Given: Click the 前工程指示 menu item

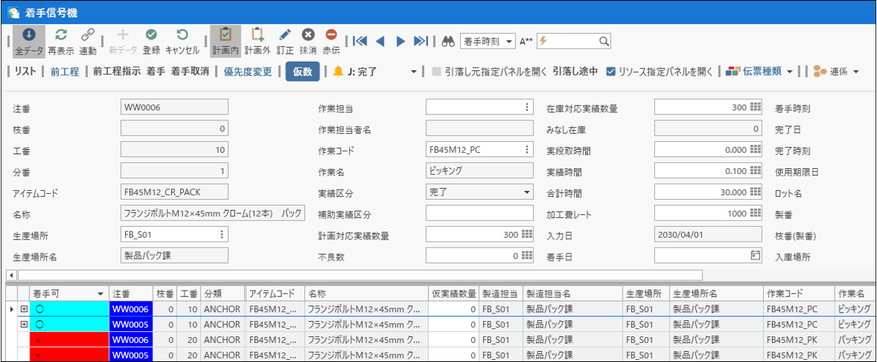Looking at the screenshot, I should pos(117,71).
